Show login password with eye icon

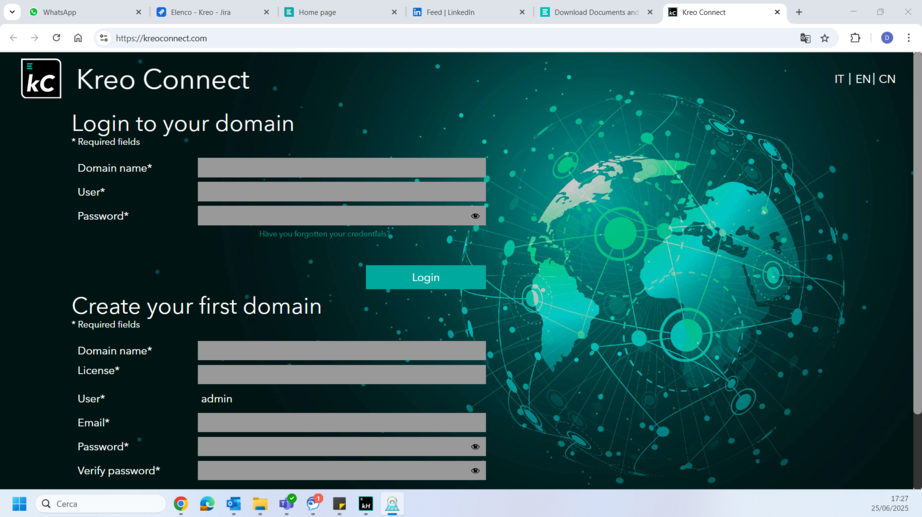tap(475, 216)
